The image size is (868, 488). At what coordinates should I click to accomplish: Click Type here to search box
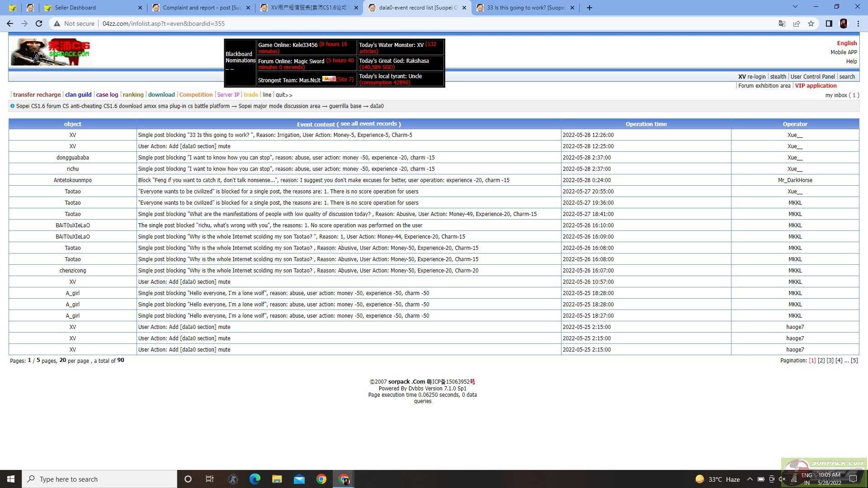99,479
